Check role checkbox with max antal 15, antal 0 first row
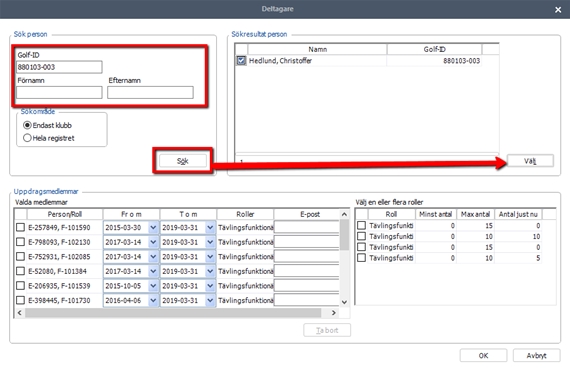The image size is (570, 376). tap(361, 225)
